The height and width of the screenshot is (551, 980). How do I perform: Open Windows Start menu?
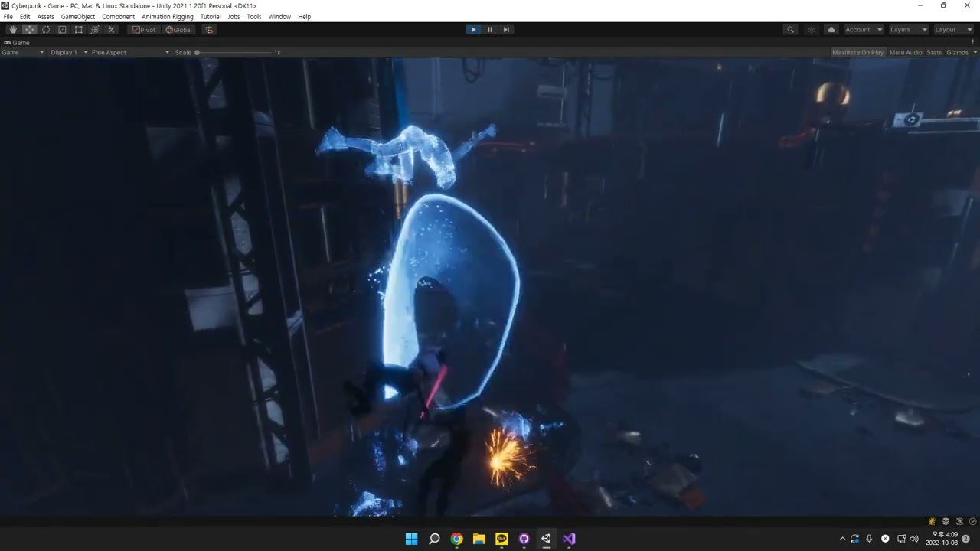click(411, 539)
